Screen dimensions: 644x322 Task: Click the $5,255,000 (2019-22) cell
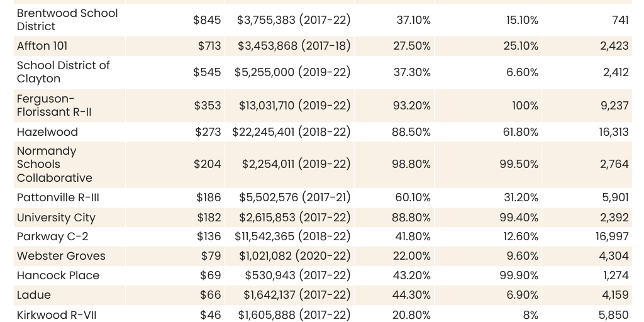click(x=292, y=72)
